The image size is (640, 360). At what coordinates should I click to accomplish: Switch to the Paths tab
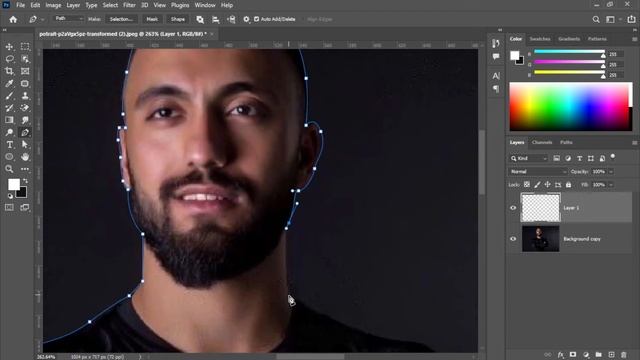tap(566, 142)
